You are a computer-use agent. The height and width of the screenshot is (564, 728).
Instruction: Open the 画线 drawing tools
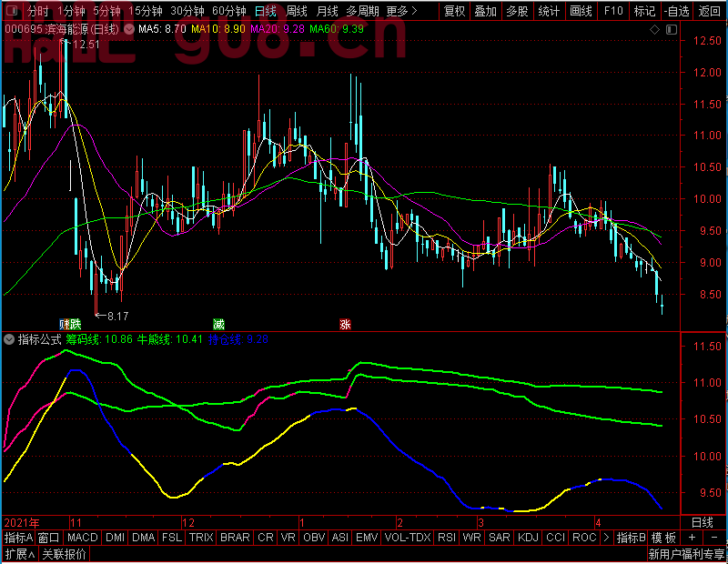(x=581, y=11)
